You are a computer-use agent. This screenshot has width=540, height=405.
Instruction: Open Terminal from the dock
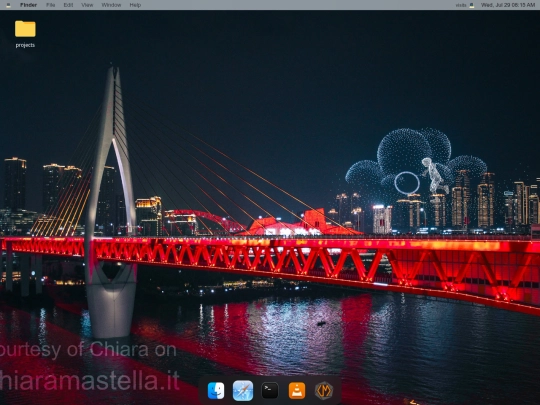270,391
